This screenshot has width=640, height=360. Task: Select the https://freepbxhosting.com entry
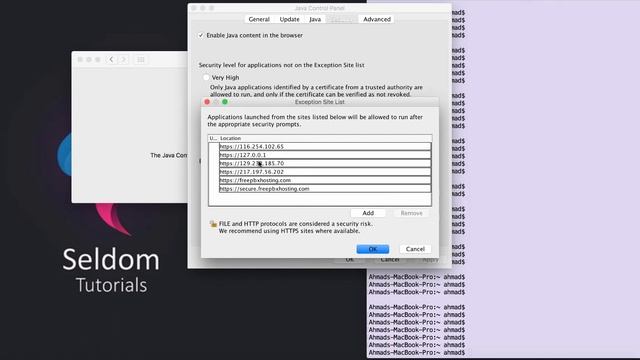(325, 180)
